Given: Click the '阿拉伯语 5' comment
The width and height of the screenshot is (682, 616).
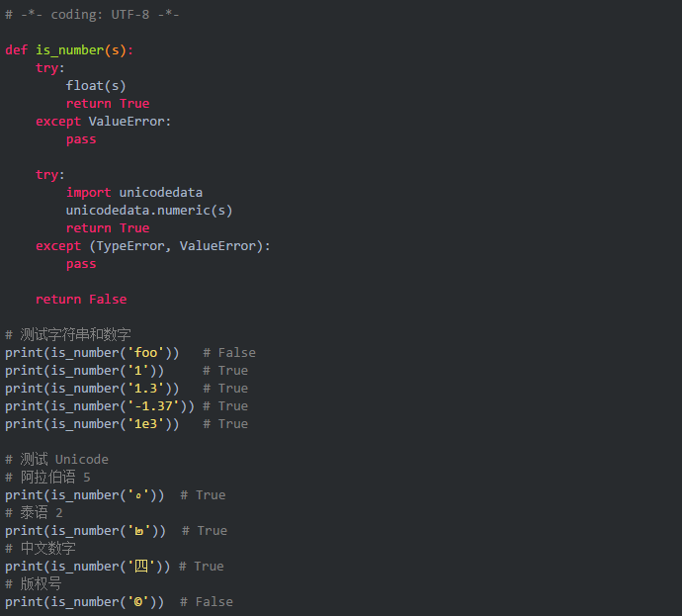Looking at the screenshot, I should tap(47, 478).
